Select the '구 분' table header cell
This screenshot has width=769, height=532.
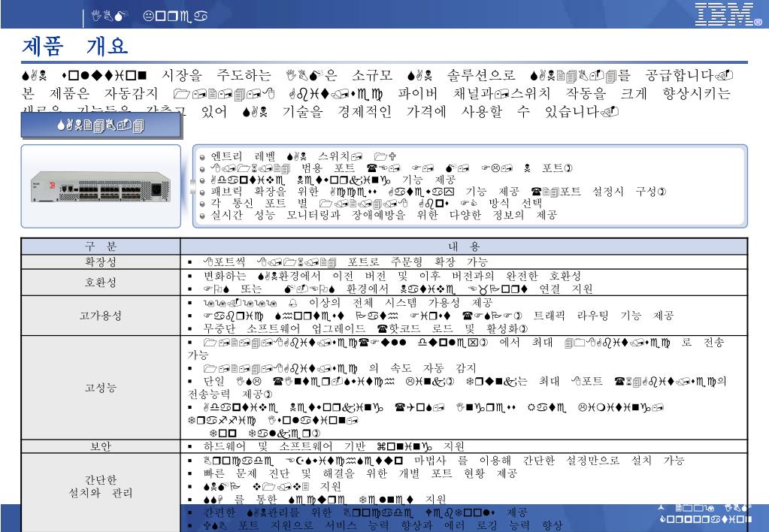[101, 246]
